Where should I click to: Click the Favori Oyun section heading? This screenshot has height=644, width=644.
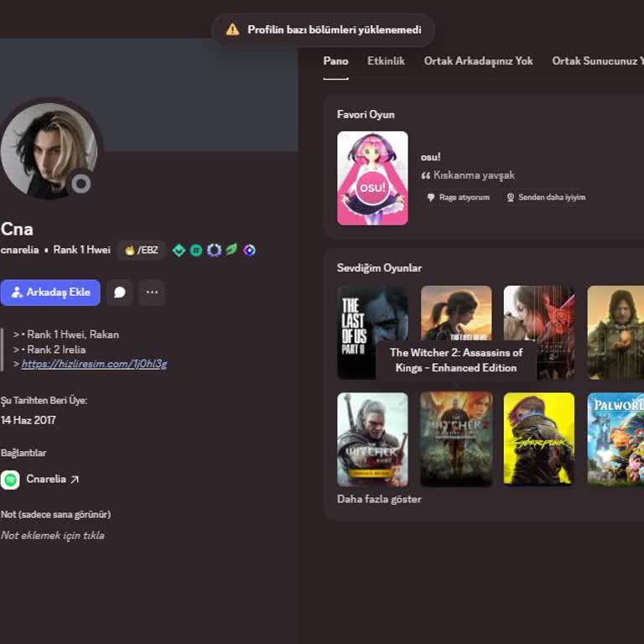click(366, 115)
